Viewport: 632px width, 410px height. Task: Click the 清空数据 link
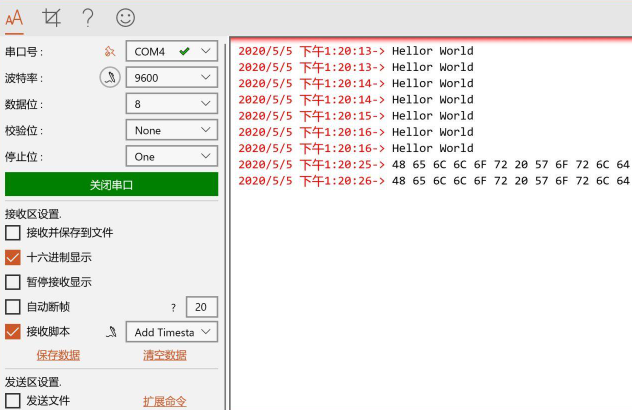[x=164, y=355]
